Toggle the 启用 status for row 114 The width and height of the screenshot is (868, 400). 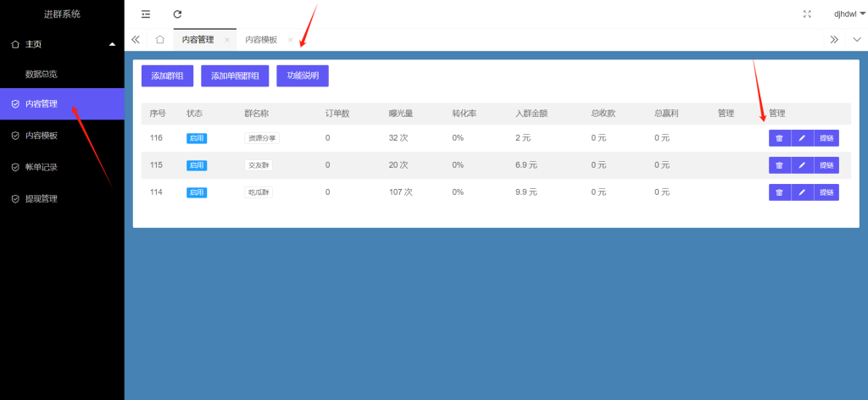(197, 192)
